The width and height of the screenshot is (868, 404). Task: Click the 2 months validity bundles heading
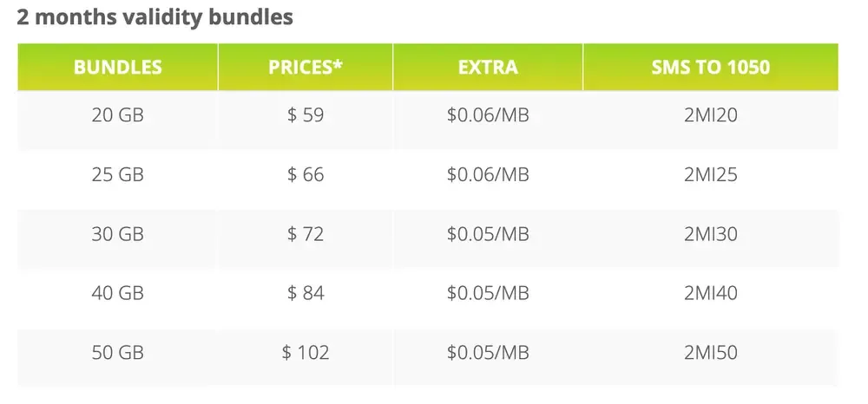click(x=155, y=17)
